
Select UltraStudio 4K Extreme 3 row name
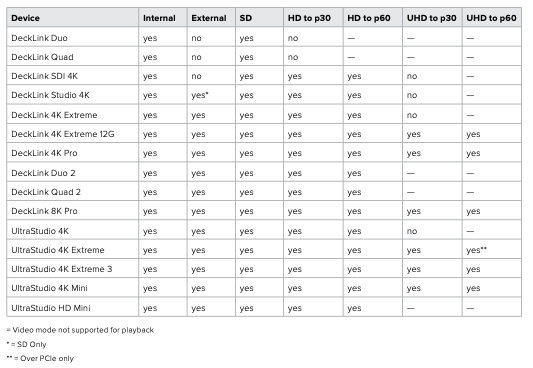coord(62,269)
